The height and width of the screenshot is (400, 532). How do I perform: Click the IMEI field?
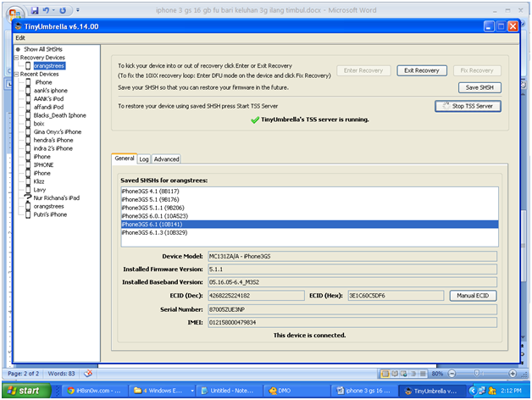pyautogui.click(x=352, y=323)
